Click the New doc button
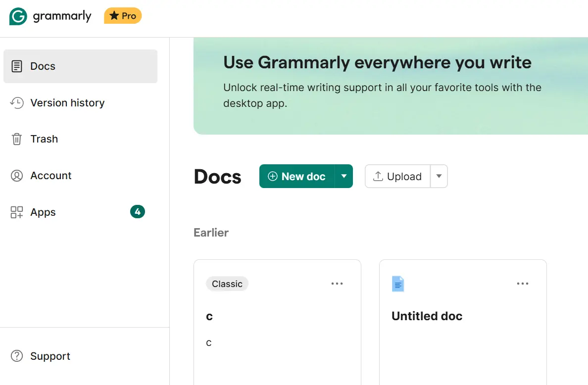The height and width of the screenshot is (385, 588). click(297, 176)
